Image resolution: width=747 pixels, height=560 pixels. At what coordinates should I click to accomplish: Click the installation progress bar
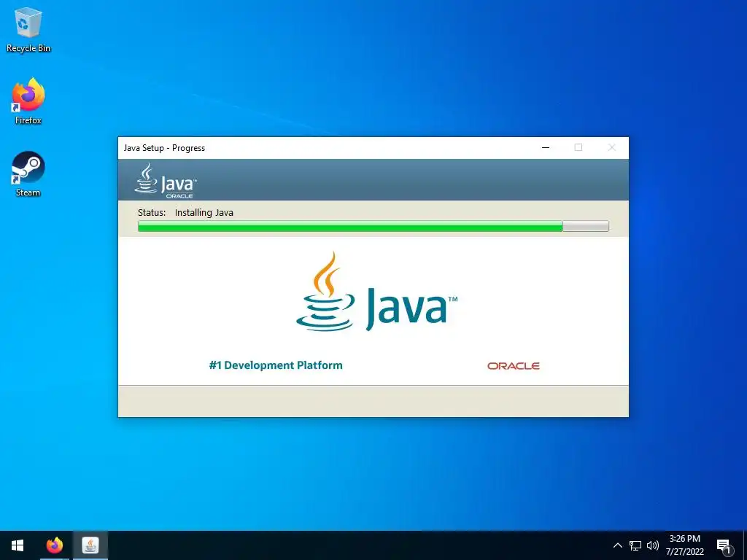tap(373, 226)
